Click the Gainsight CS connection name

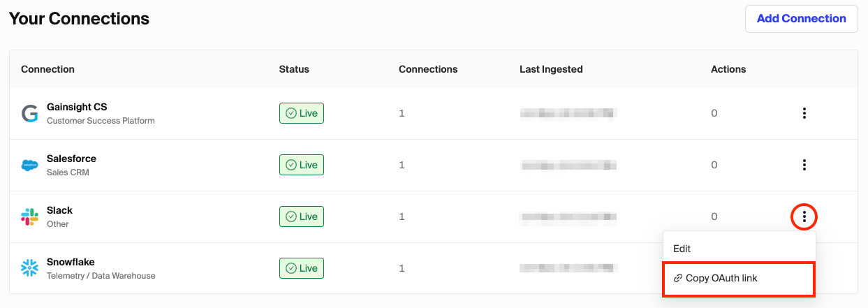click(77, 107)
